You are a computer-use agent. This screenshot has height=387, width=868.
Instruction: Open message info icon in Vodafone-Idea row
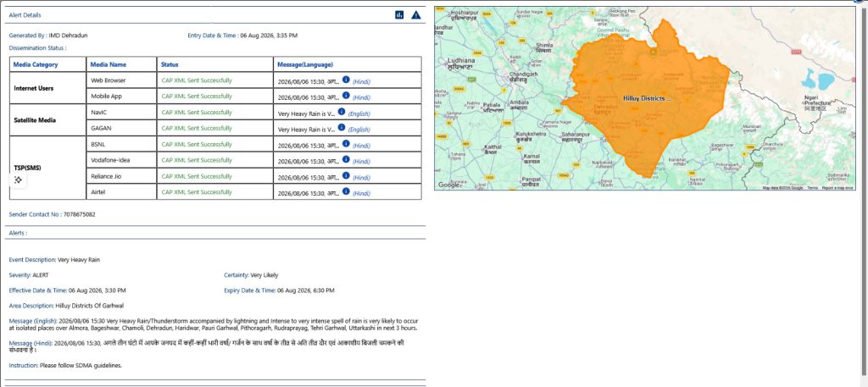(x=346, y=160)
